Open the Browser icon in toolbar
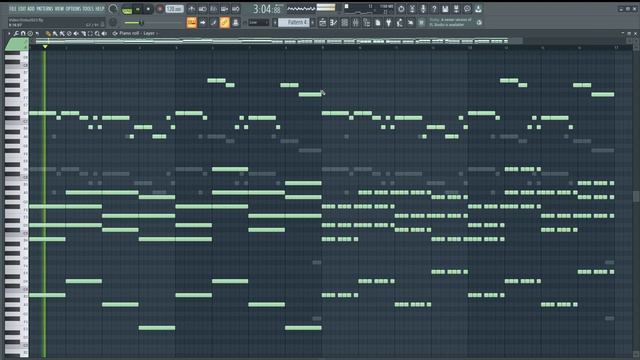The height and width of the screenshot is (360, 640). pos(367,23)
